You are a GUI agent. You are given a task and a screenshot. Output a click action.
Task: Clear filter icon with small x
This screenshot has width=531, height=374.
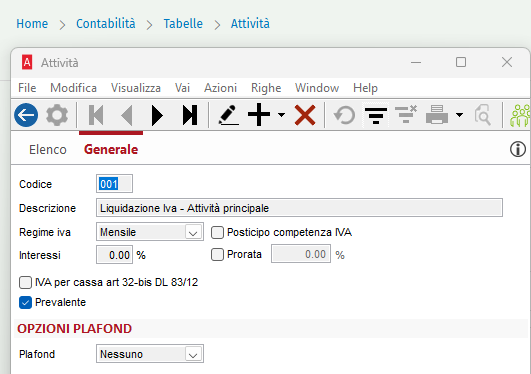click(406, 115)
